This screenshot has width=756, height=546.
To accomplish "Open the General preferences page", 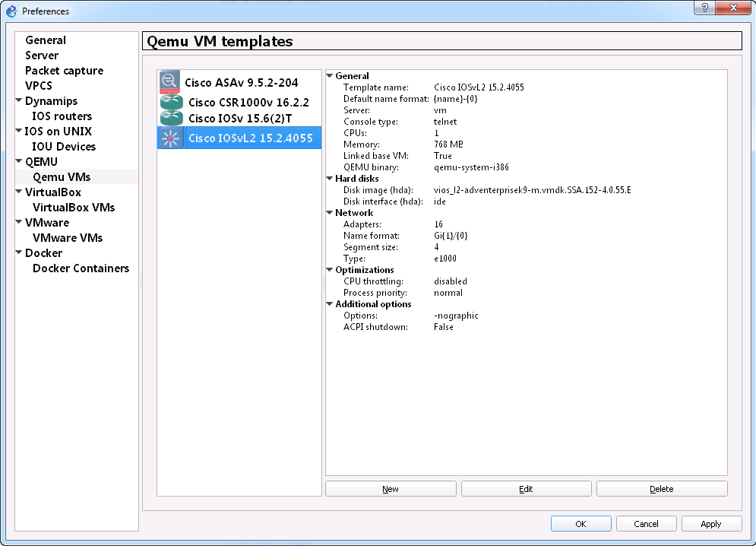I will (x=46, y=40).
